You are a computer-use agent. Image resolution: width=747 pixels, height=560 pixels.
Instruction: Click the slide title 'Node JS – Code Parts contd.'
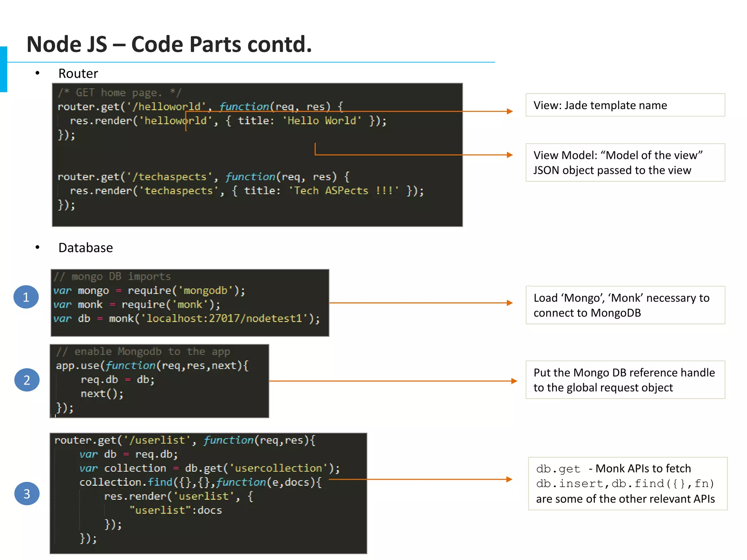169,44
